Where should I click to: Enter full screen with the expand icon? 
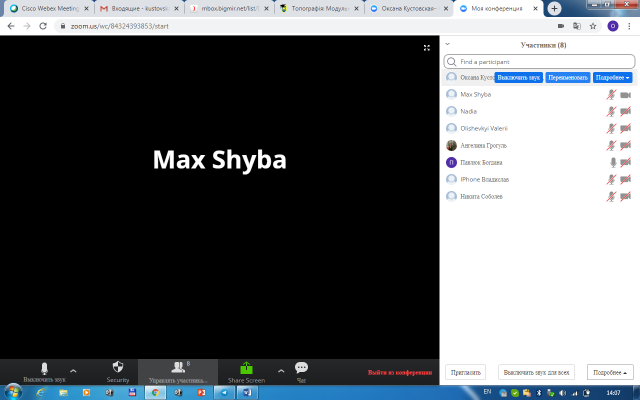427,48
